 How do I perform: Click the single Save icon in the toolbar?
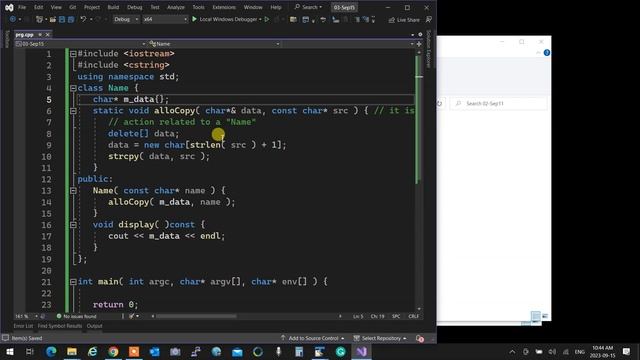(x=62, y=19)
